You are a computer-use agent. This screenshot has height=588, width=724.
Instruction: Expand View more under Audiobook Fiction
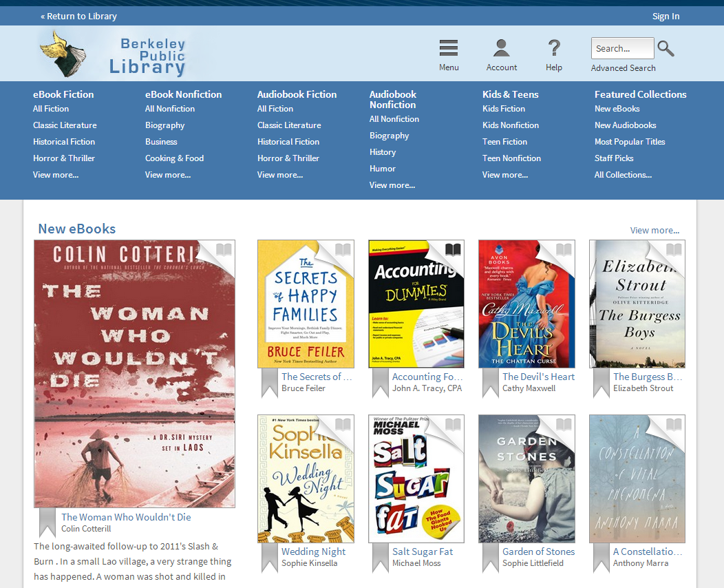(280, 175)
